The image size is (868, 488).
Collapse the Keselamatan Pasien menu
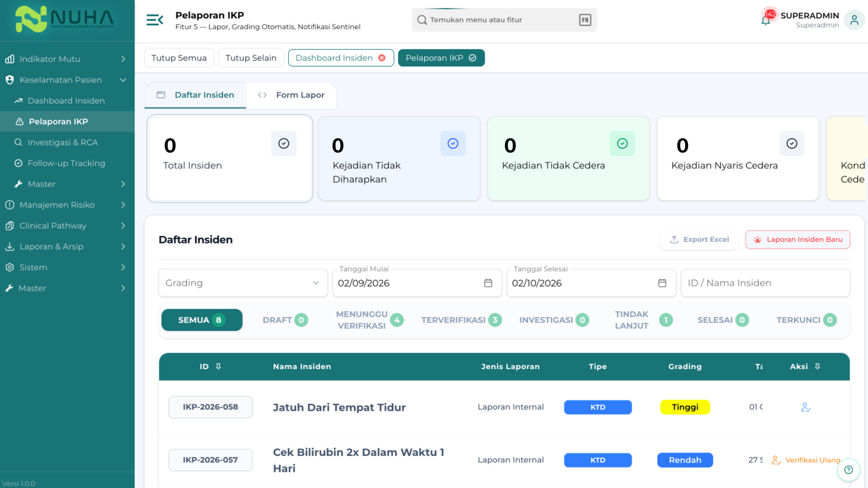pos(67,80)
